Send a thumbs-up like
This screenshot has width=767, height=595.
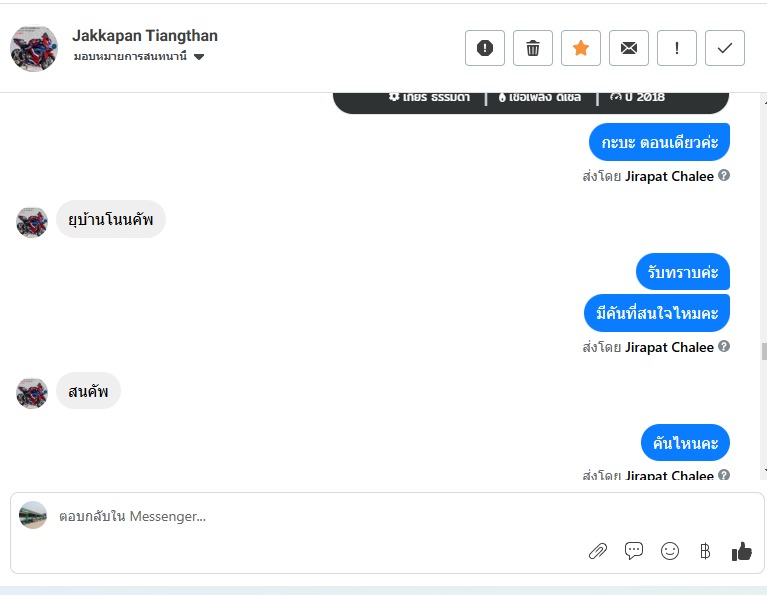(x=742, y=551)
